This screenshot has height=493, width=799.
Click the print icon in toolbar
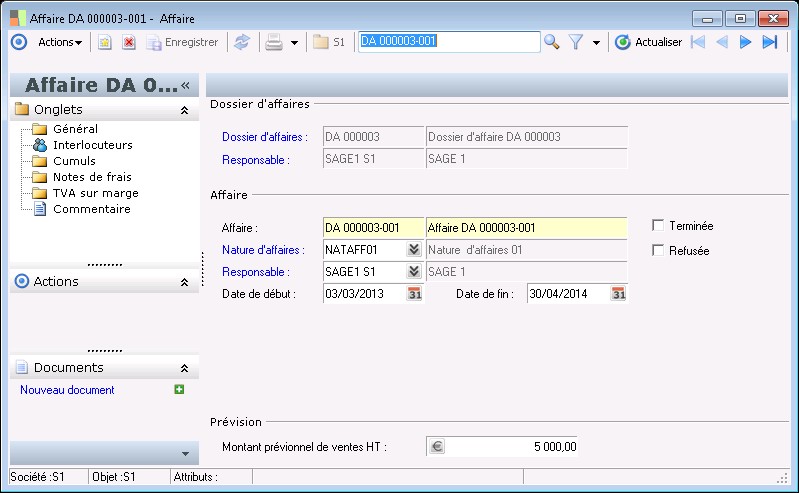273,42
